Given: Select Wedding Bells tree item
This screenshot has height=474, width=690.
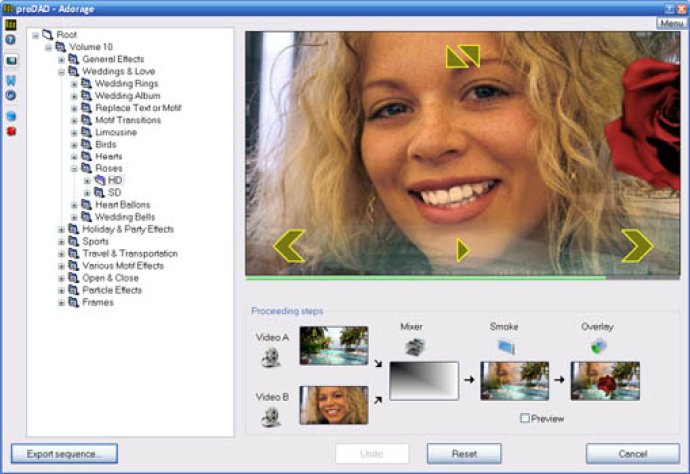Looking at the screenshot, I should pyautogui.click(x=125, y=217).
